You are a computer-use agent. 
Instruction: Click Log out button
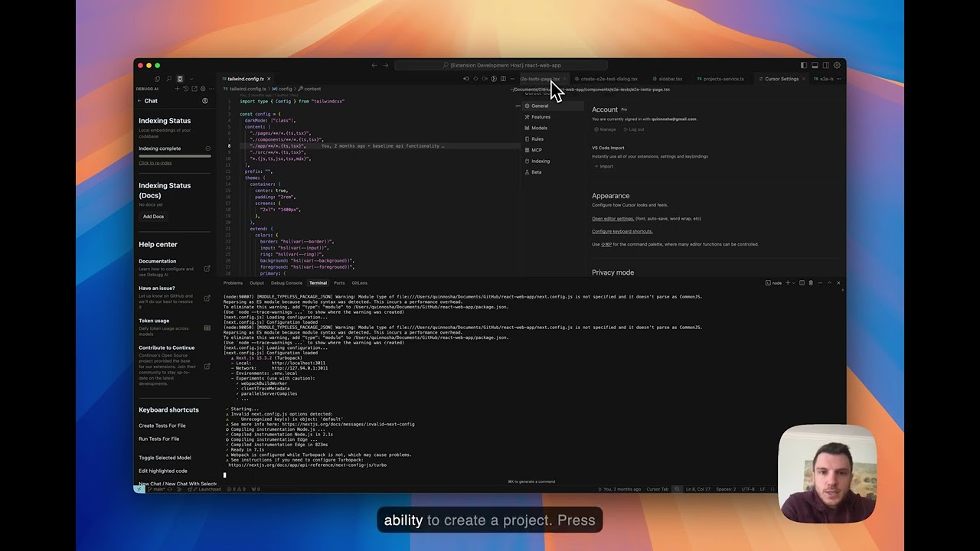pyautogui.click(x=634, y=129)
